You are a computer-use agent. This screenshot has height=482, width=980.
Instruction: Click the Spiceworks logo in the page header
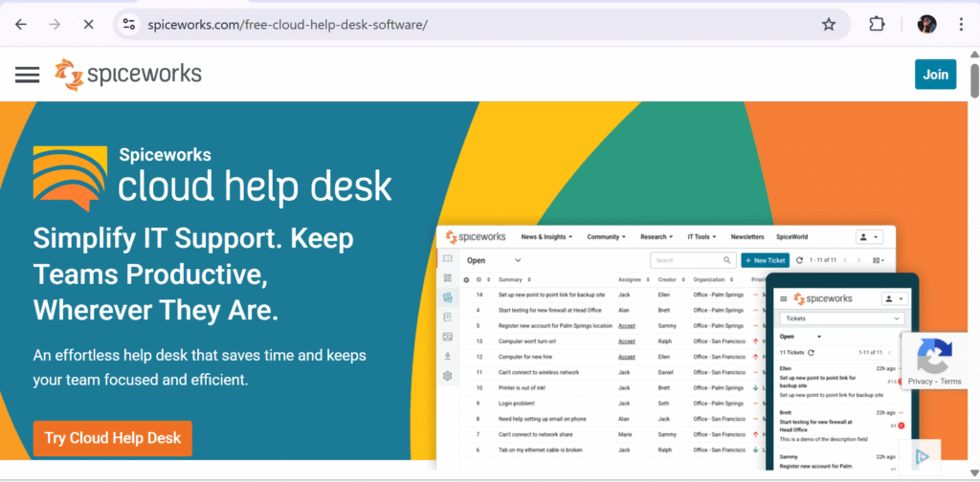(x=128, y=75)
